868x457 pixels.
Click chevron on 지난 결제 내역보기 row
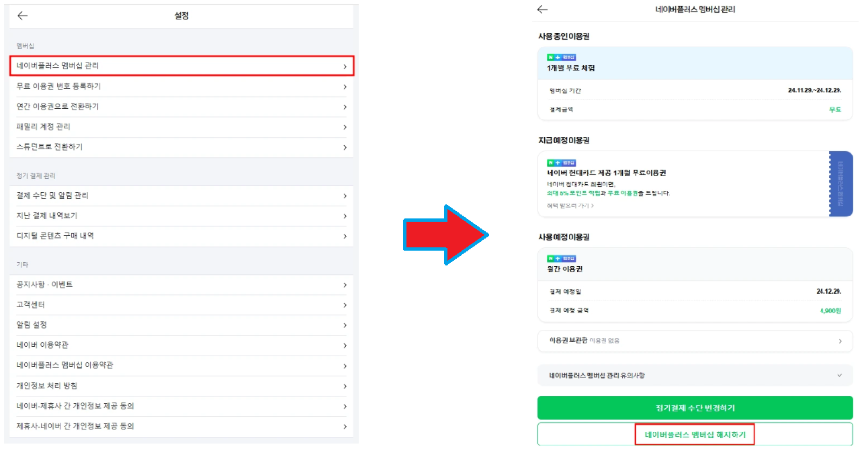[345, 216]
